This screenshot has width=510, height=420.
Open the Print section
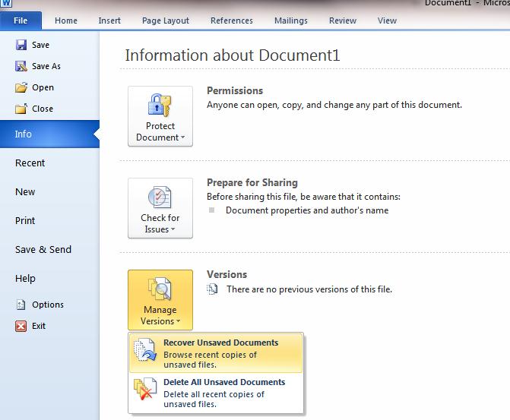pos(25,221)
